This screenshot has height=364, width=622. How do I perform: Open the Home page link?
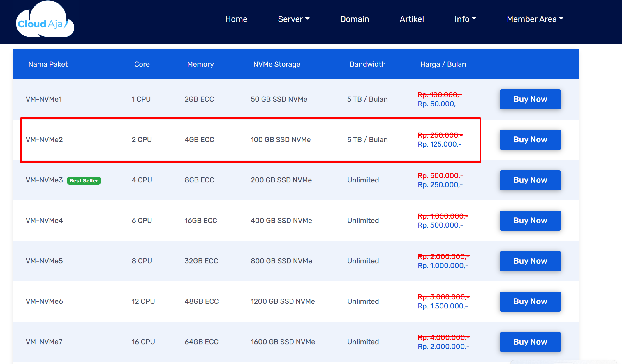coord(236,19)
